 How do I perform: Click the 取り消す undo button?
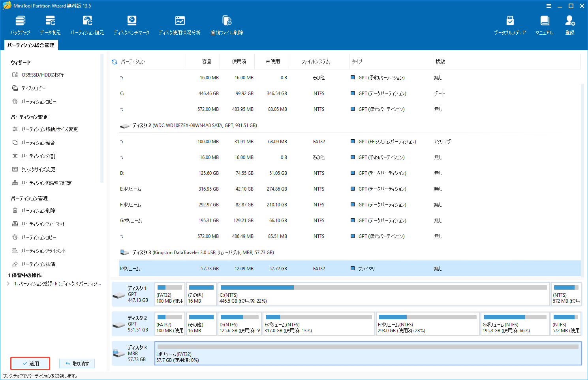pyautogui.click(x=77, y=363)
